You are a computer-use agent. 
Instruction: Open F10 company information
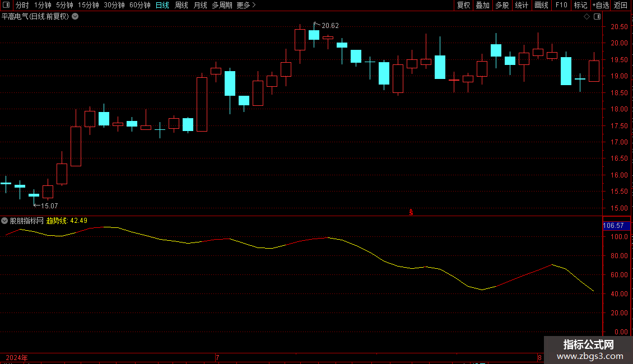561,5
